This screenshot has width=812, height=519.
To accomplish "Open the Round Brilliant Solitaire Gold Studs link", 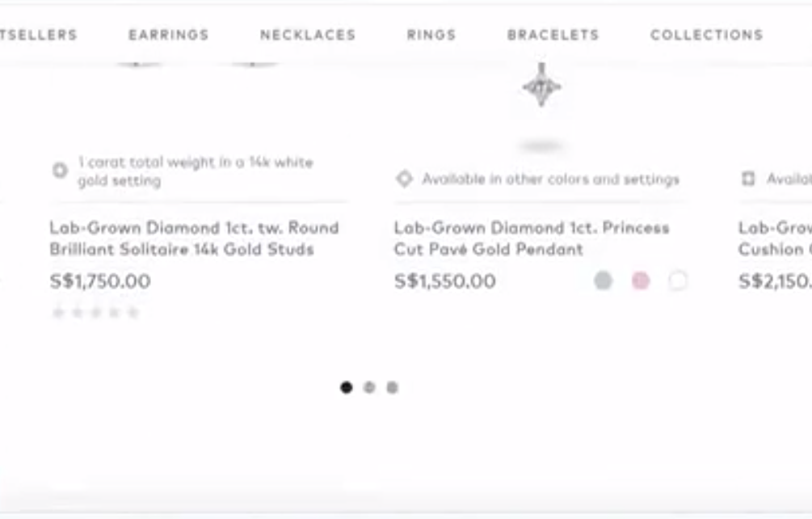I will point(193,238).
